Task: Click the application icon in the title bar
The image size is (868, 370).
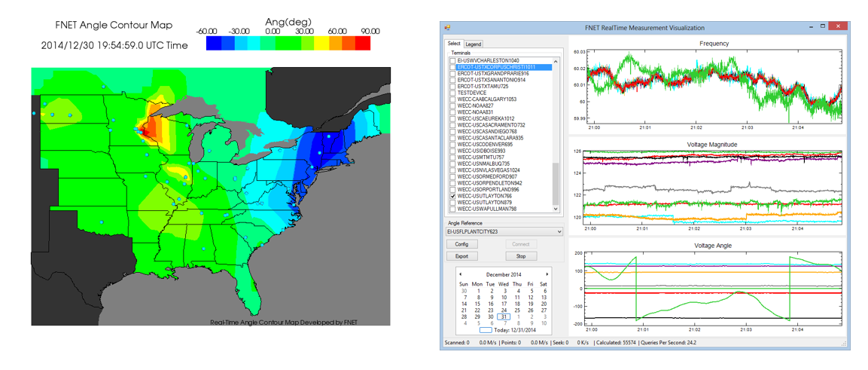Action: coord(448,28)
